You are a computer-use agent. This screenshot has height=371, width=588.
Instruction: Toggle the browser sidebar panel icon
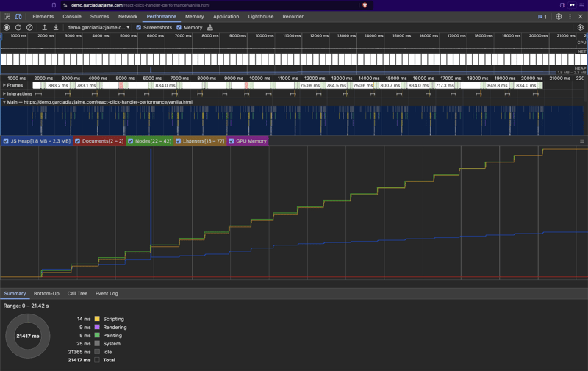click(x=562, y=5)
